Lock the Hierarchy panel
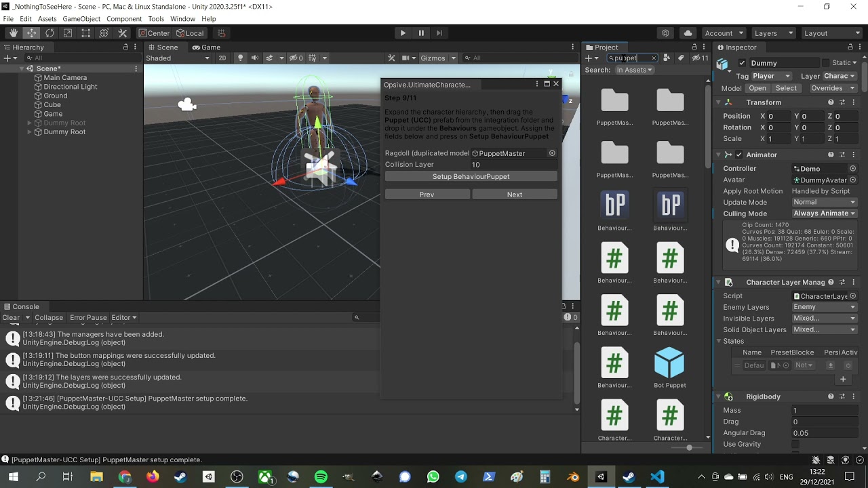Viewport: 868px width, 488px height. [125, 47]
